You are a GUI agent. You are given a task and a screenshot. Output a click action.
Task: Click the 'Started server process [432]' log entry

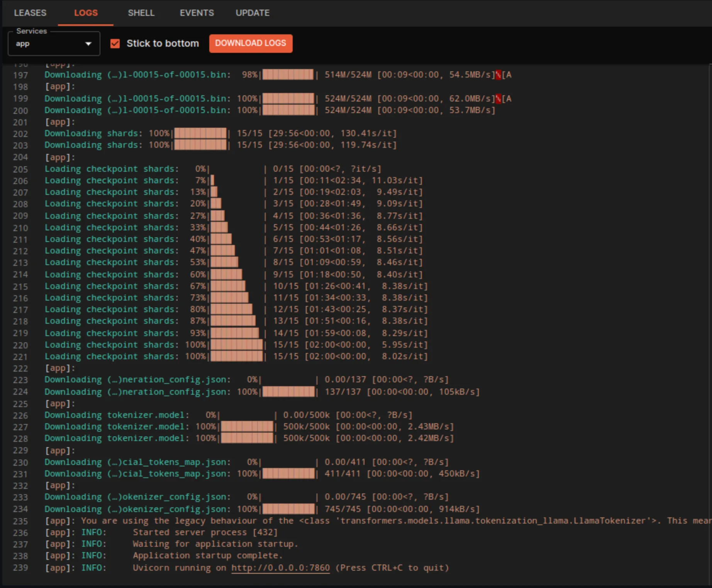205,532
